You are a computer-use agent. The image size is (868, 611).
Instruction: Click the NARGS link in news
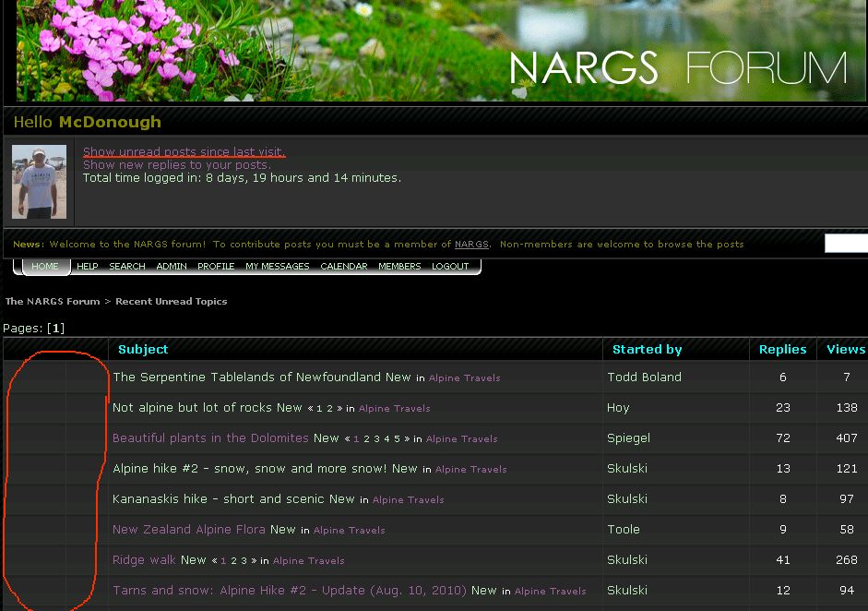pyautogui.click(x=471, y=245)
